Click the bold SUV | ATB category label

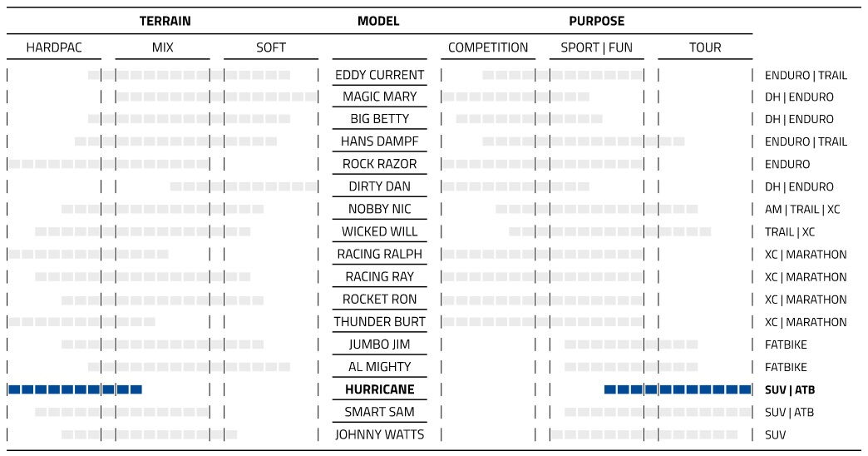coord(789,390)
